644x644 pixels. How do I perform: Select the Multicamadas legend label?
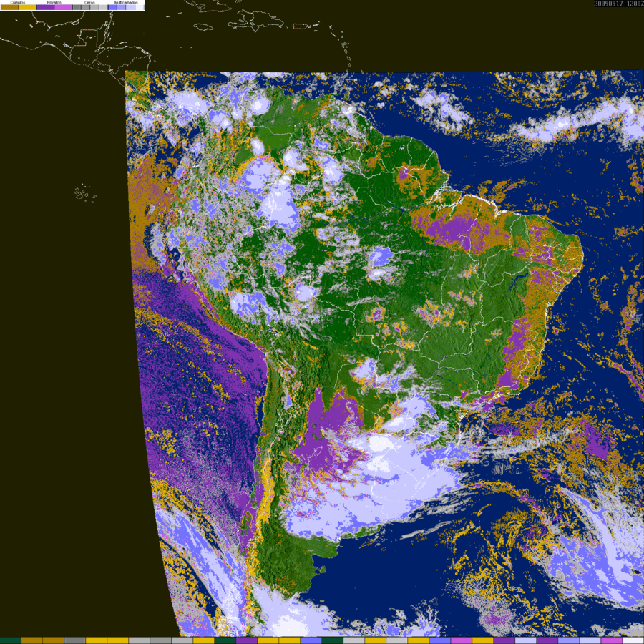[126, 3]
